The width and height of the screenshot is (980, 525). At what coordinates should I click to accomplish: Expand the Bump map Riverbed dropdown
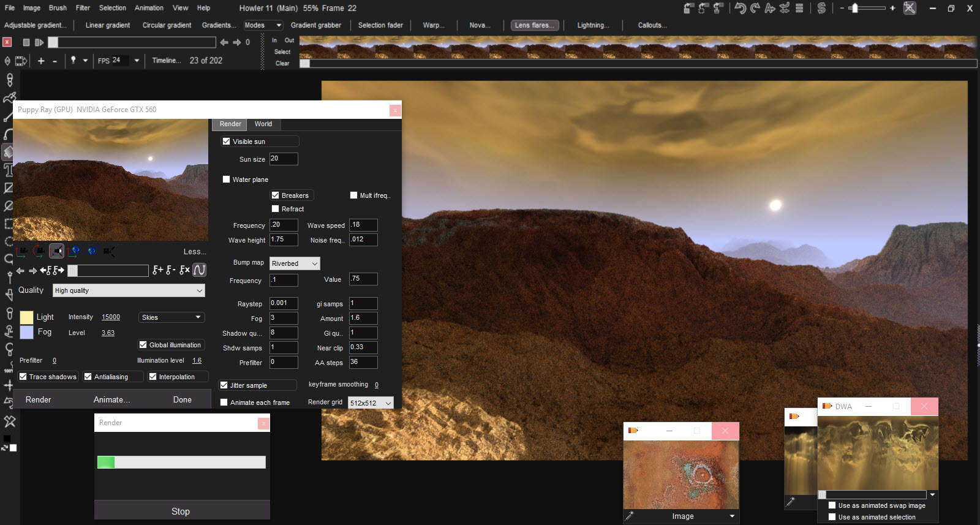[x=295, y=263]
